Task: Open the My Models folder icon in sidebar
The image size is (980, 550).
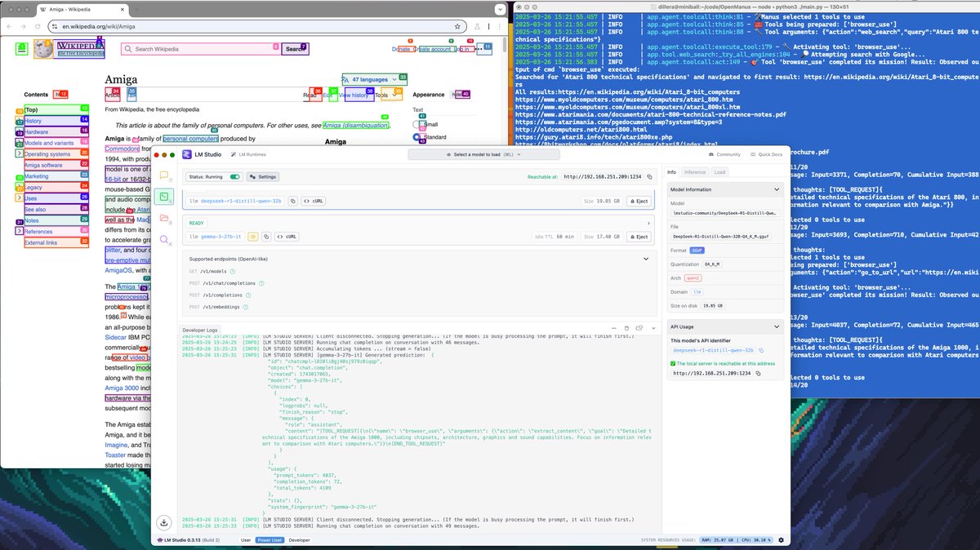Action: coord(163,219)
